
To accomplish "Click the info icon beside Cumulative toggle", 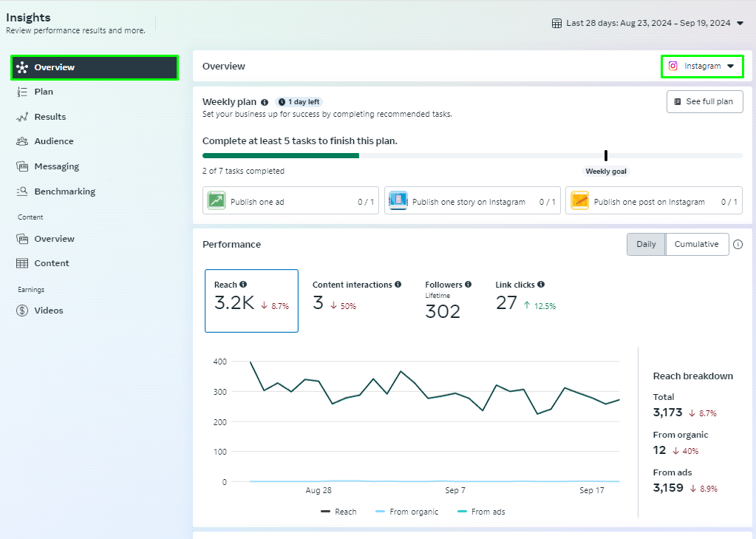I will (738, 245).
